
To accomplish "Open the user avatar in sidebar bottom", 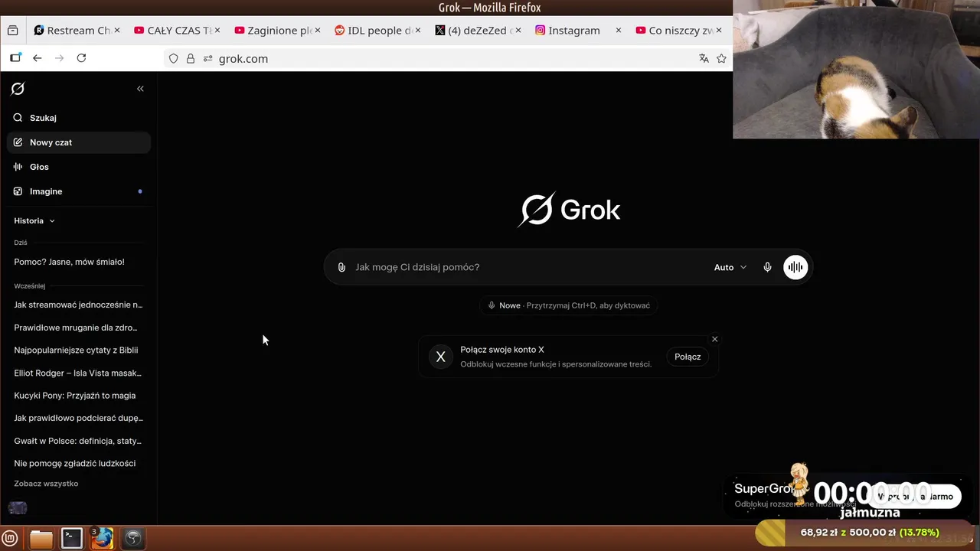I will pyautogui.click(x=18, y=508).
